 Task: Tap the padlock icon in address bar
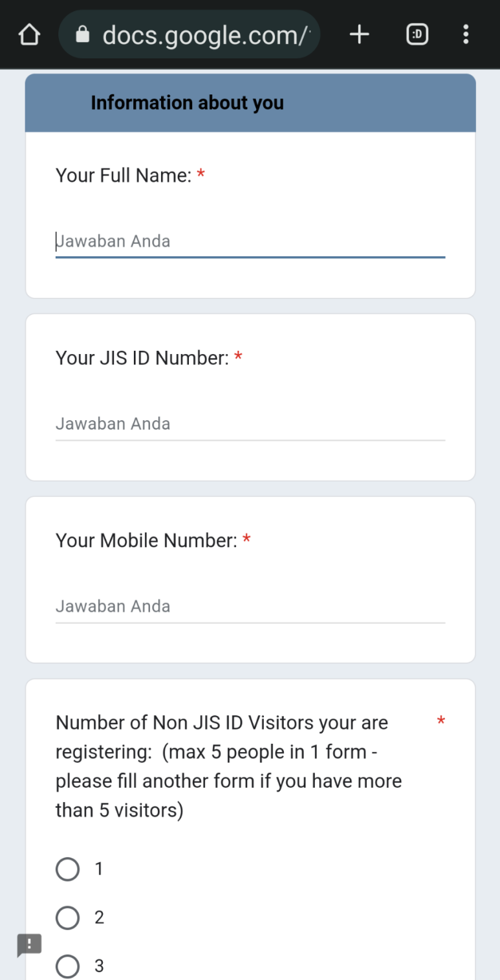click(x=83, y=34)
